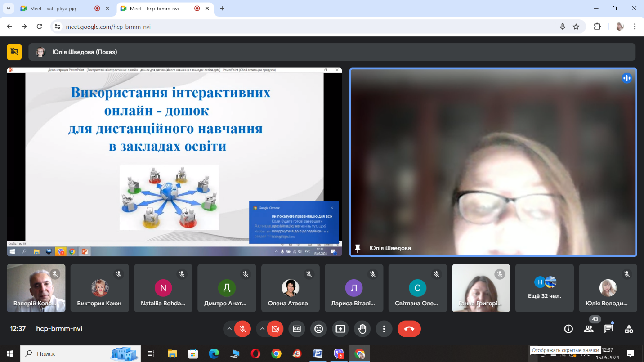Viewport: 644px width, 362px height.
Task: Select Олена Атаєва participant tile
Action: tap(291, 288)
